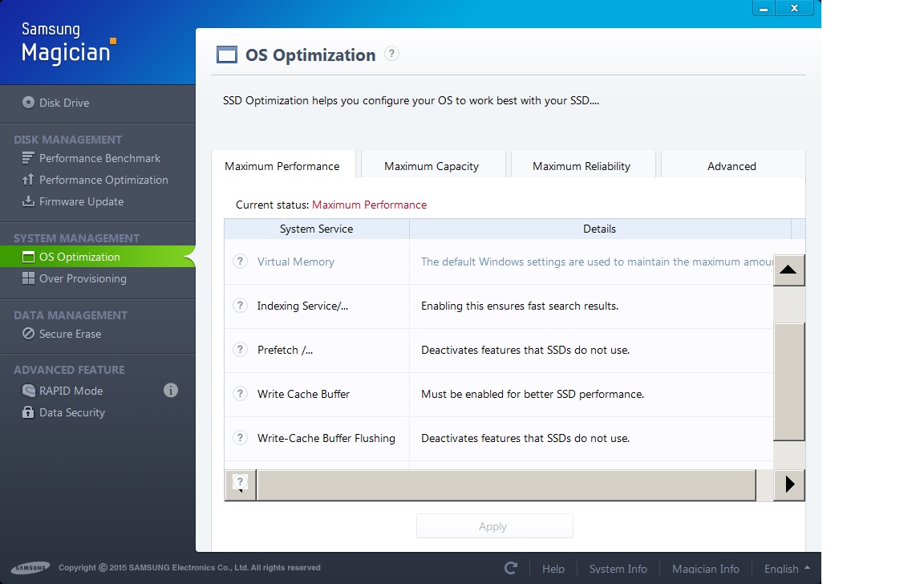Open Firmware Update section
This screenshot has height=584, width=924.
[72, 201]
